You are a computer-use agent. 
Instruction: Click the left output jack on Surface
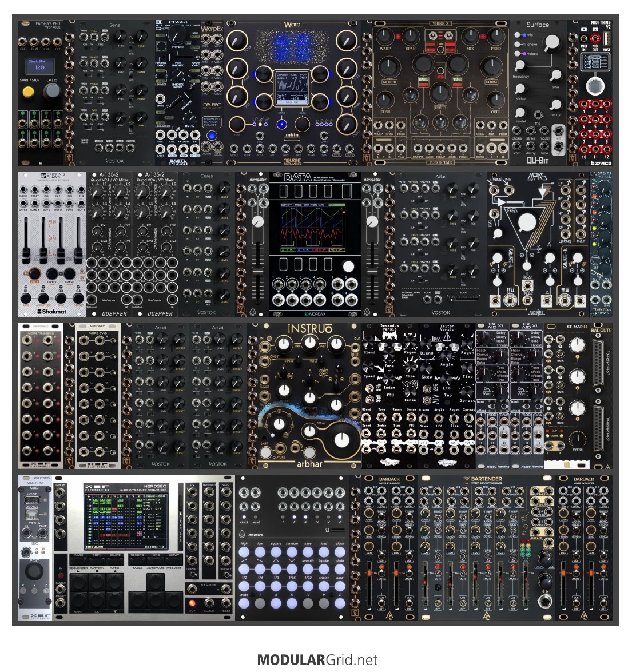(x=558, y=131)
